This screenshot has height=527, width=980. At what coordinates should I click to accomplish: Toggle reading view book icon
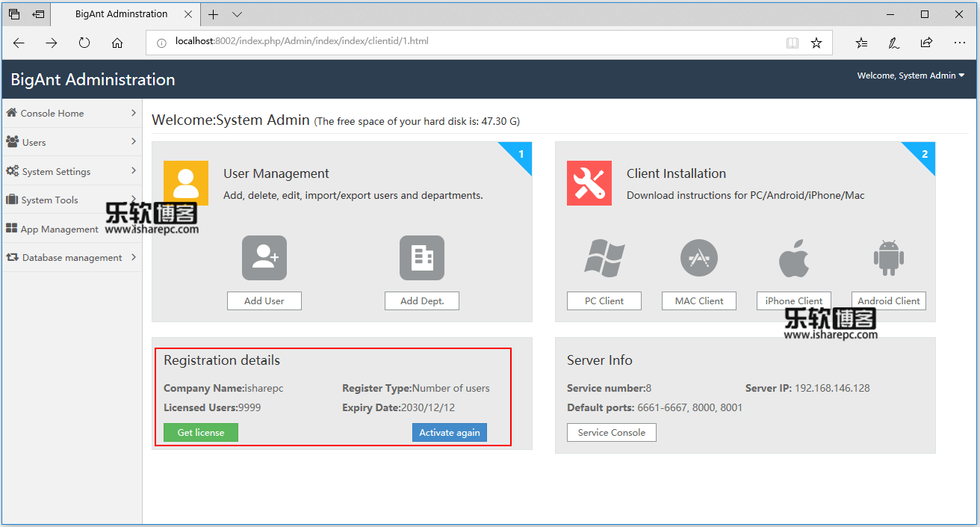(x=793, y=43)
